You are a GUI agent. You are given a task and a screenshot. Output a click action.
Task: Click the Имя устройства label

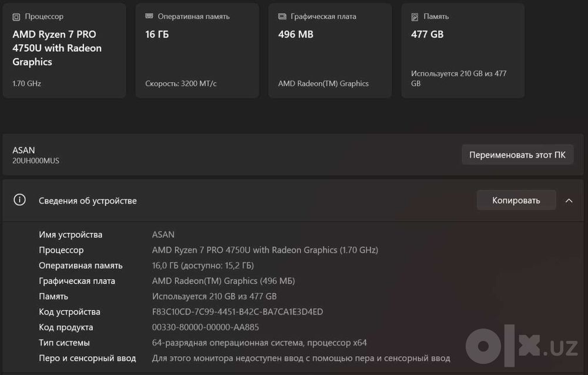[x=71, y=235]
